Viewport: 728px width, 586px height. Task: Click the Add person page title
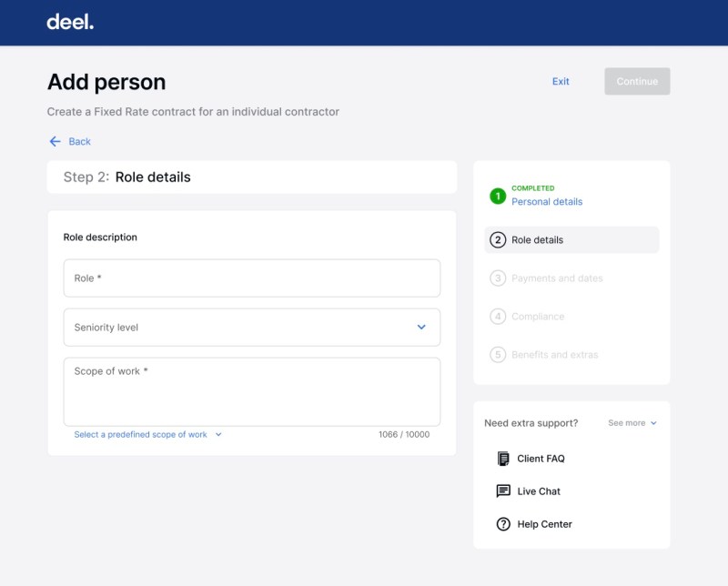106,82
